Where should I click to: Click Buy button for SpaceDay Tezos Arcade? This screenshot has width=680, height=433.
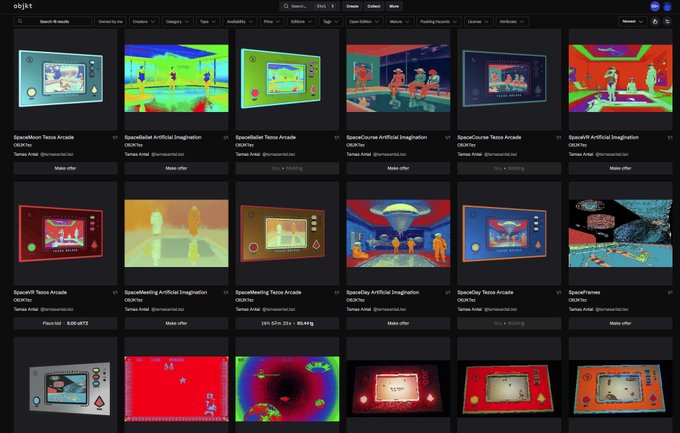point(509,323)
